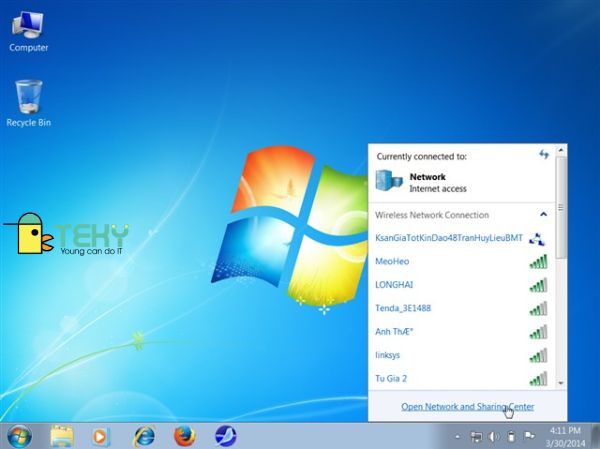
Task: Click the network list scroll-down arrow
Action: [561, 383]
